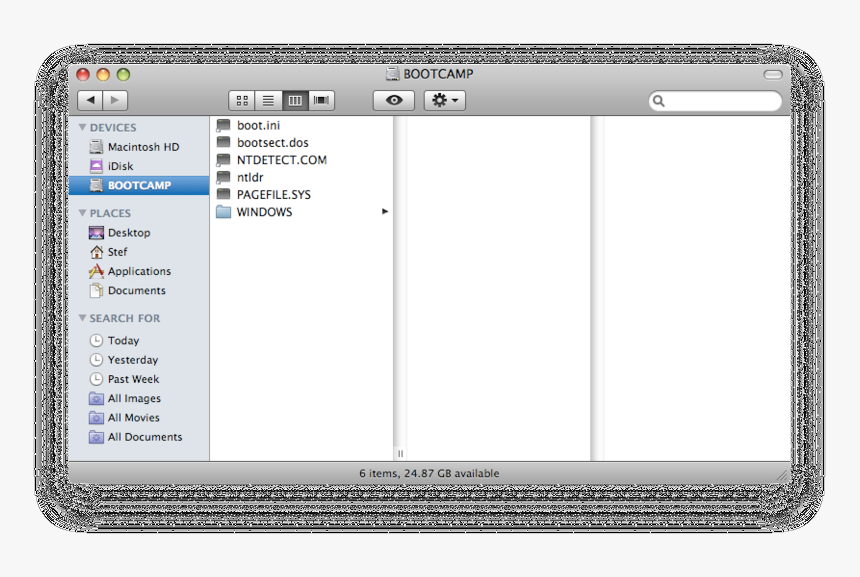Select Macintosh HD drive icon
Image resolution: width=860 pixels, height=577 pixels.
click(x=96, y=146)
